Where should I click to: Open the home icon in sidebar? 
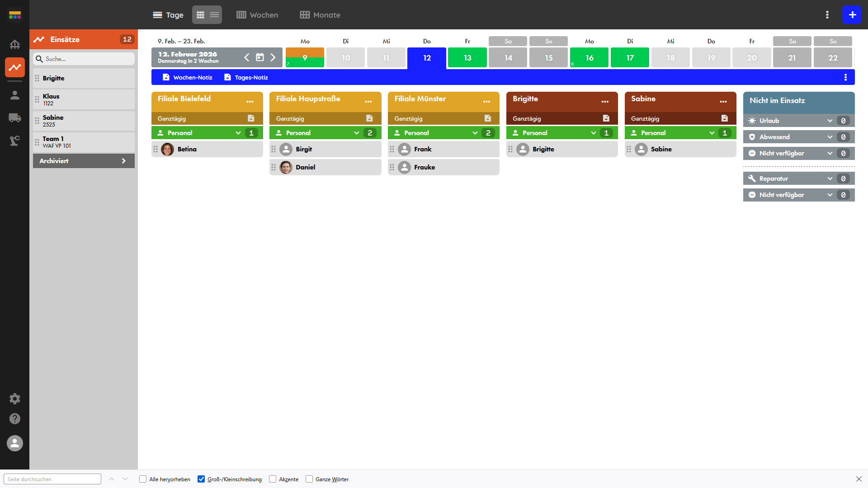coord(14,44)
